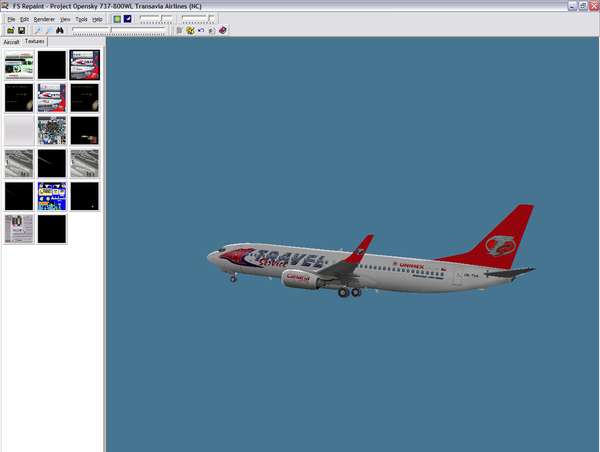The image size is (600, 452).
Task: Select the plain light gray texture thumbnail
Action: pos(19,131)
